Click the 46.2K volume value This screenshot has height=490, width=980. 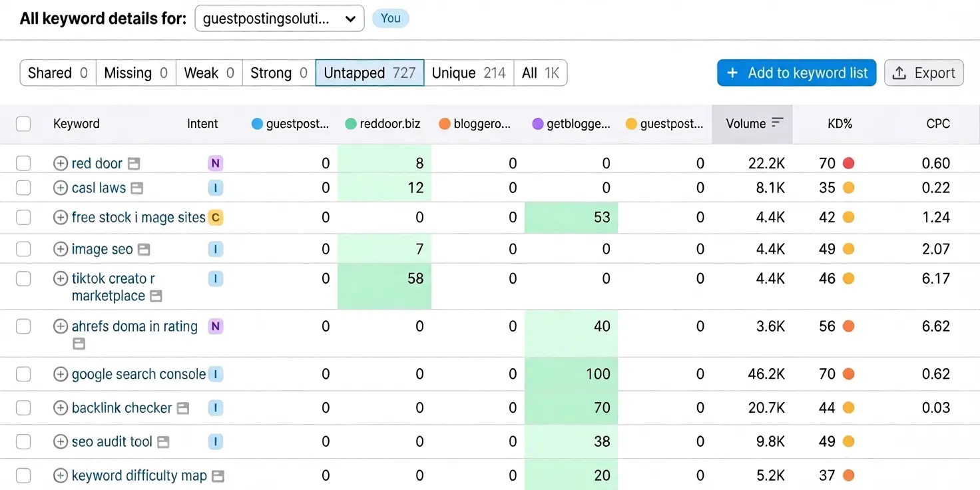(x=766, y=374)
